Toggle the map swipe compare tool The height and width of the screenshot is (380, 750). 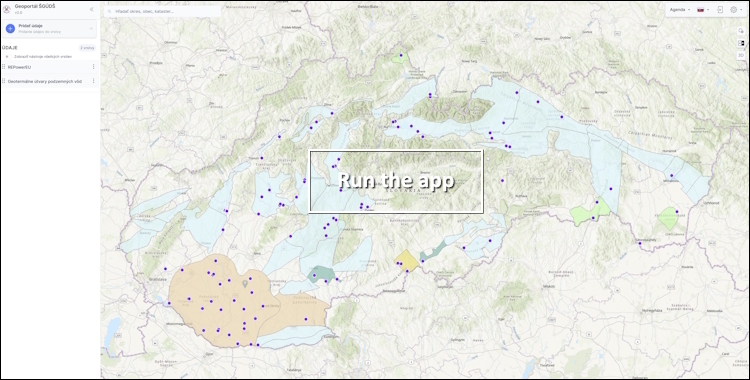741,43
